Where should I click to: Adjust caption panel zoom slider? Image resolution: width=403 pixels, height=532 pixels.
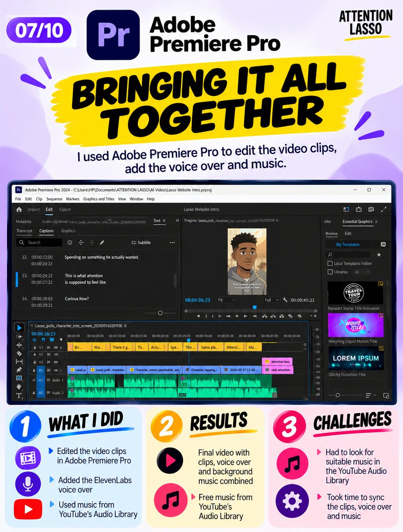pyautogui.click(x=160, y=313)
